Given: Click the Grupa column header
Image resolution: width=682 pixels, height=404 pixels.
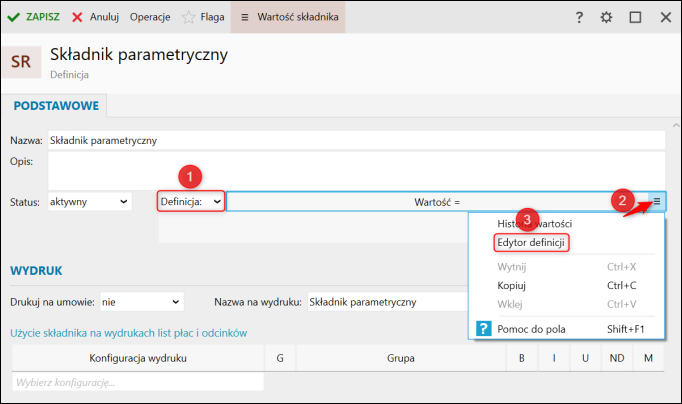Looking at the screenshot, I should pos(401,358).
